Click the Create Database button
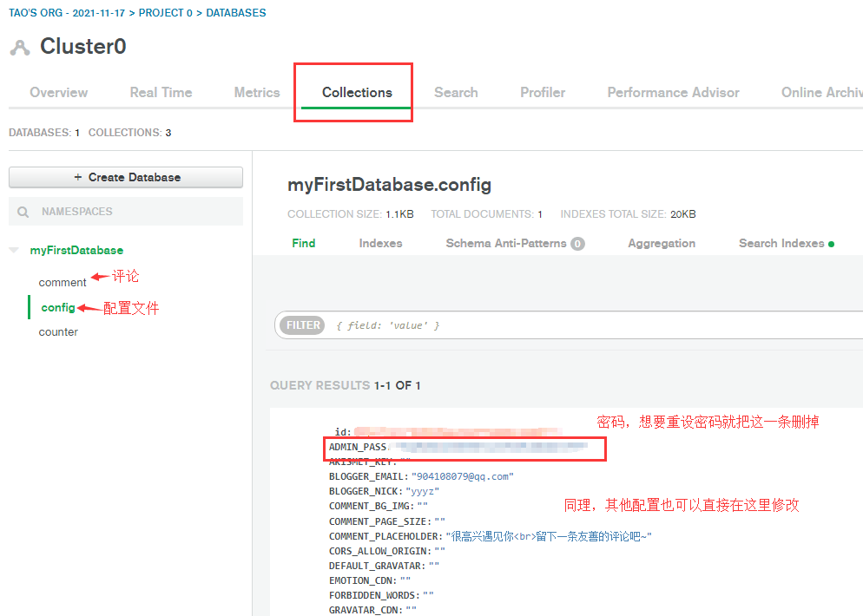Image resolution: width=863 pixels, height=616 pixels. tap(126, 177)
